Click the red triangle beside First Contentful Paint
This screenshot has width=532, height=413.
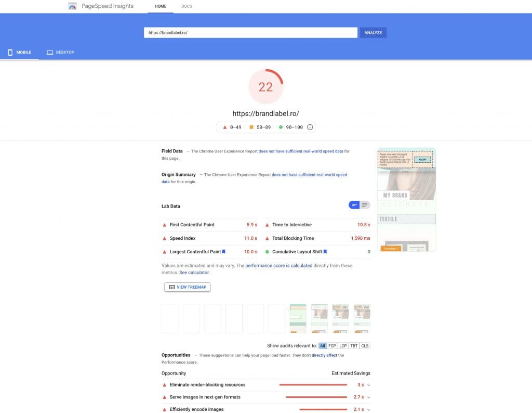(x=165, y=225)
